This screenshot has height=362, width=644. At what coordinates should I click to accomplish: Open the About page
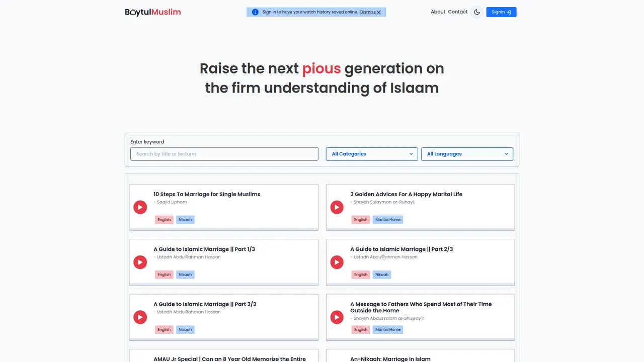(x=438, y=12)
